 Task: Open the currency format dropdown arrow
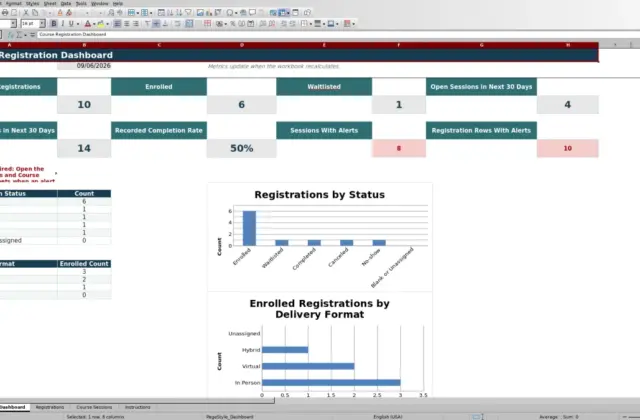225,24
